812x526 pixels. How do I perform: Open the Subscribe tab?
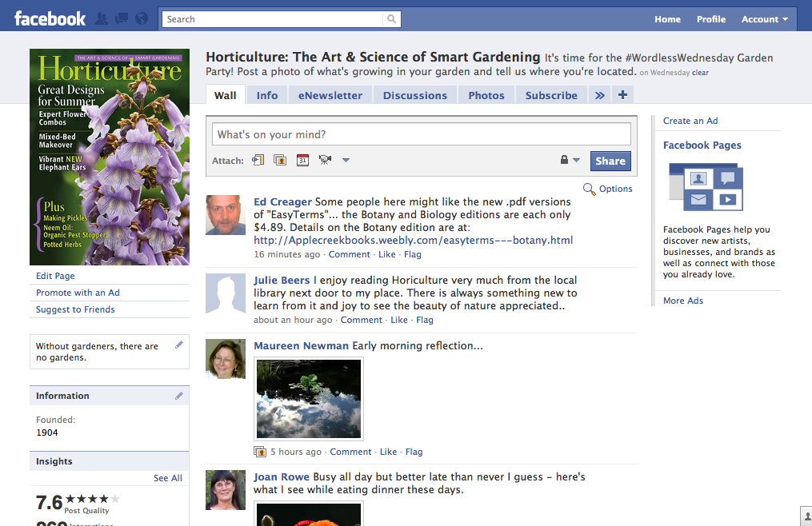click(551, 95)
